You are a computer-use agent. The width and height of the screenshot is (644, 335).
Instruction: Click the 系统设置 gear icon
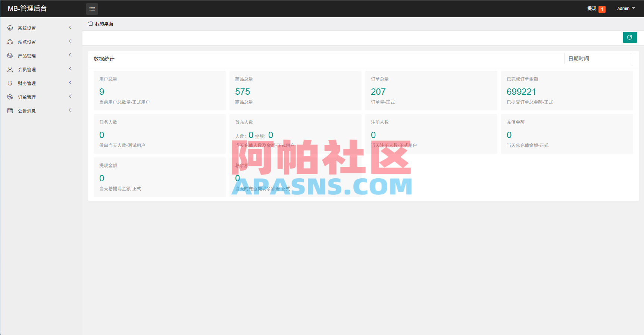pos(10,28)
